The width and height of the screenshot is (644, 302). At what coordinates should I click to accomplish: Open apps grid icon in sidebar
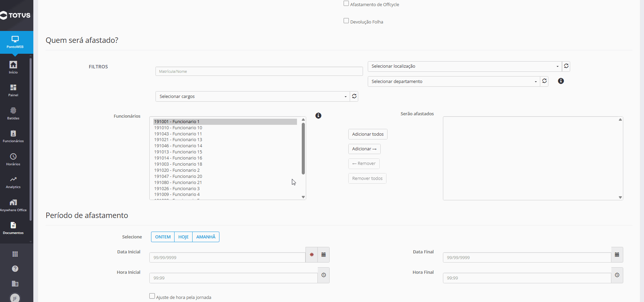[15, 254]
